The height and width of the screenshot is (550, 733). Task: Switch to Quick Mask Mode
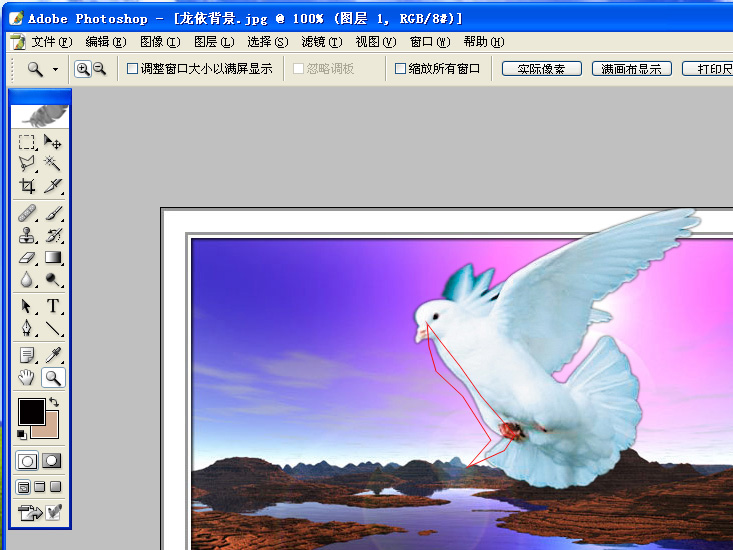click(52, 461)
